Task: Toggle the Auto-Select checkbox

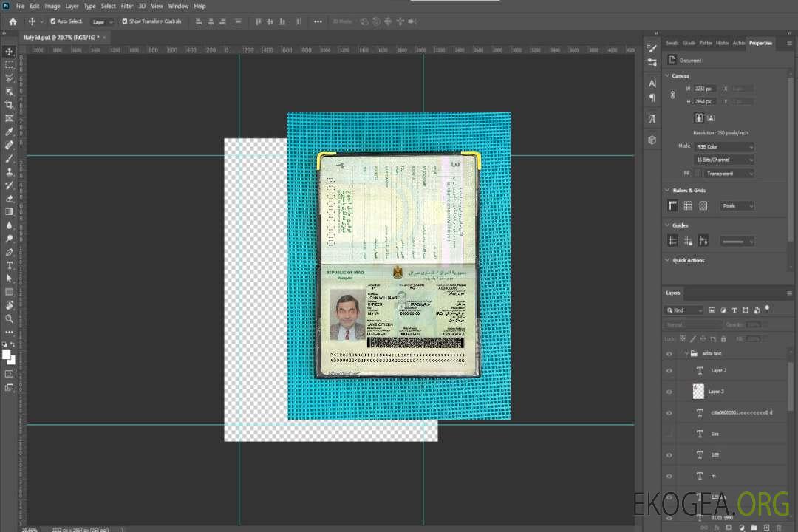Action: [53, 21]
